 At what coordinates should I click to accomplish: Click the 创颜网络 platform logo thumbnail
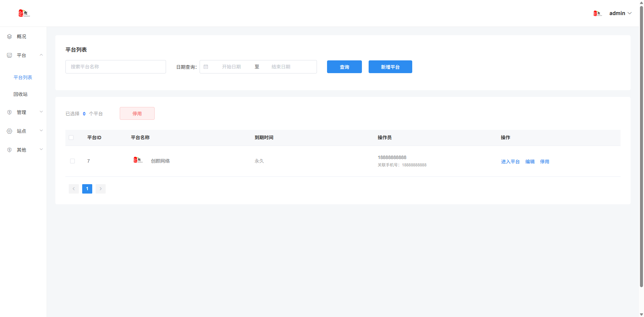138,160
